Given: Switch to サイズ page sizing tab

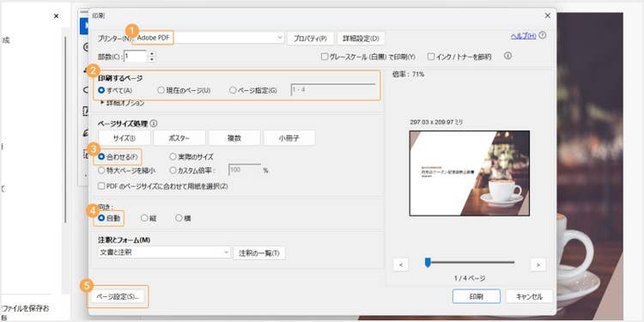Looking at the screenshot, I should click(x=124, y=138).
